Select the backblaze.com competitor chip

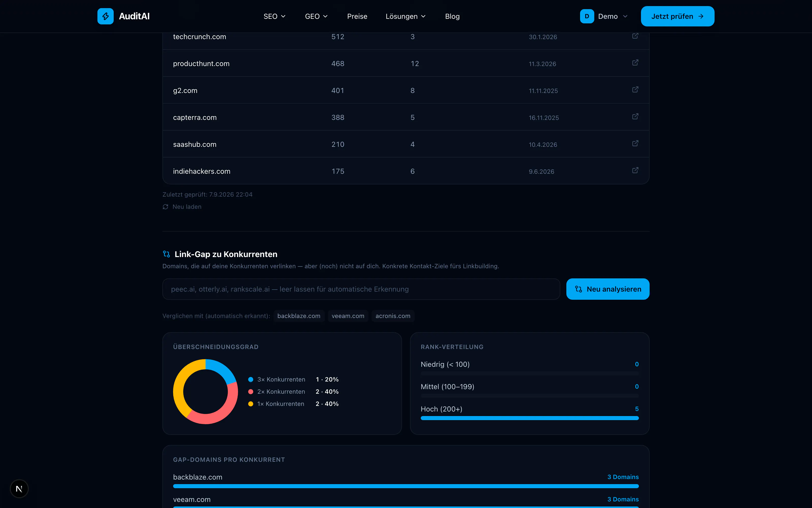299,316
